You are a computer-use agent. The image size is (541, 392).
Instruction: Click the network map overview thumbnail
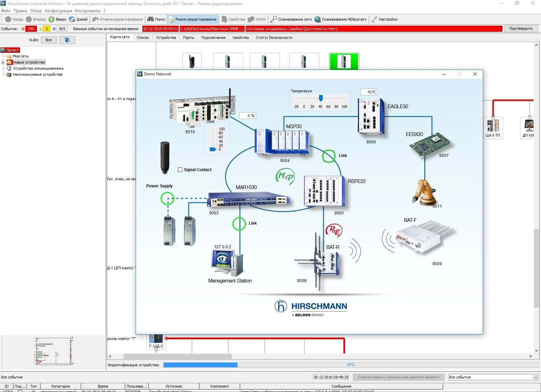point(54,351)
